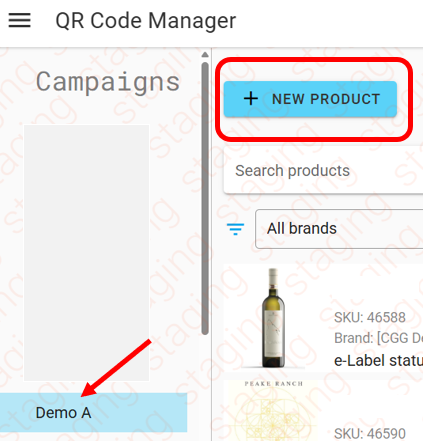The height and width of the screenshot is (446, 427).
Task: Focus the Search products field
Action: coord(325,170)
